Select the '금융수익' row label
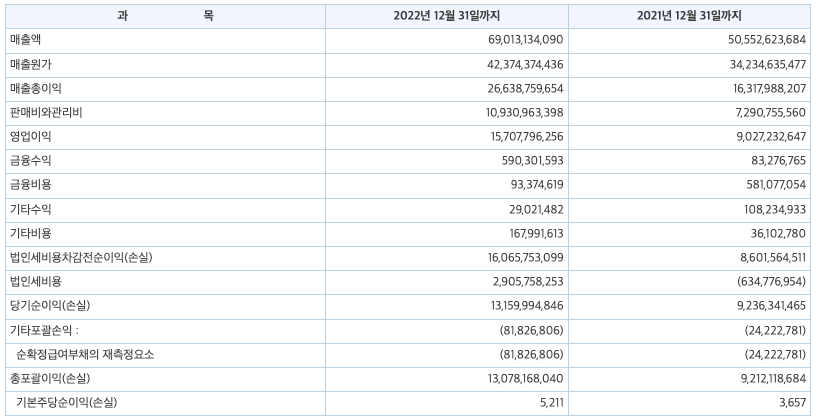The width and height of the screenshot is (819, 420). pyautogui.click(x=31, y=160)
